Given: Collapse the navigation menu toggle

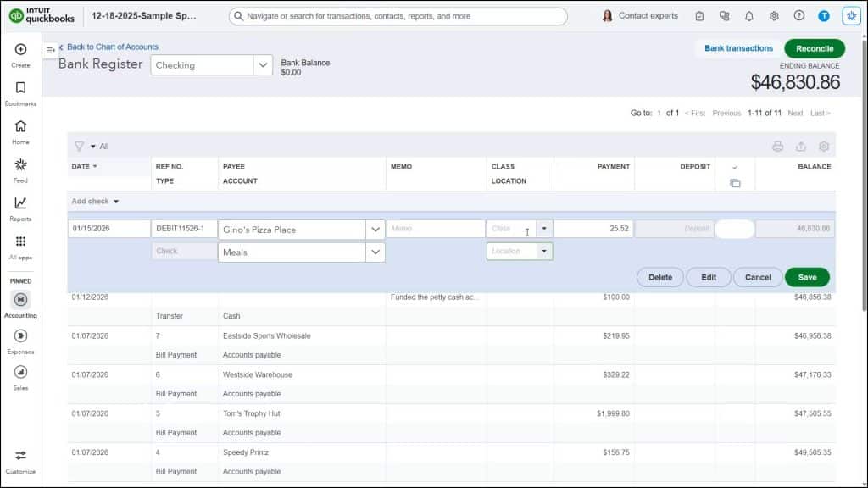Looking at the screenshot, I should pos(50,50).
